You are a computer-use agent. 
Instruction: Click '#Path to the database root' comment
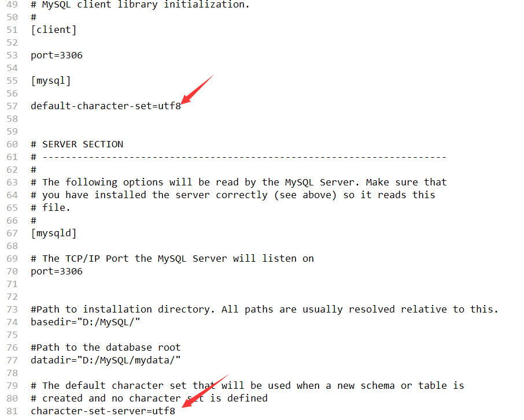pyautogui.click(x=106, y=348)
